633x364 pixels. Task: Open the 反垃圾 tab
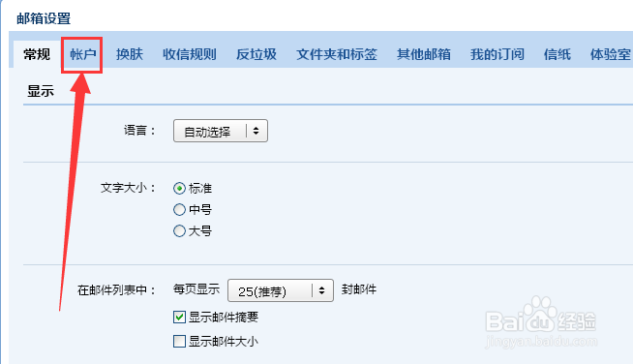click(256, 54)
